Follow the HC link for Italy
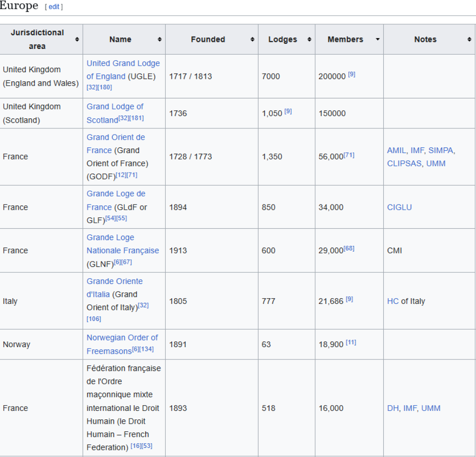 click(x=393, y=301)
